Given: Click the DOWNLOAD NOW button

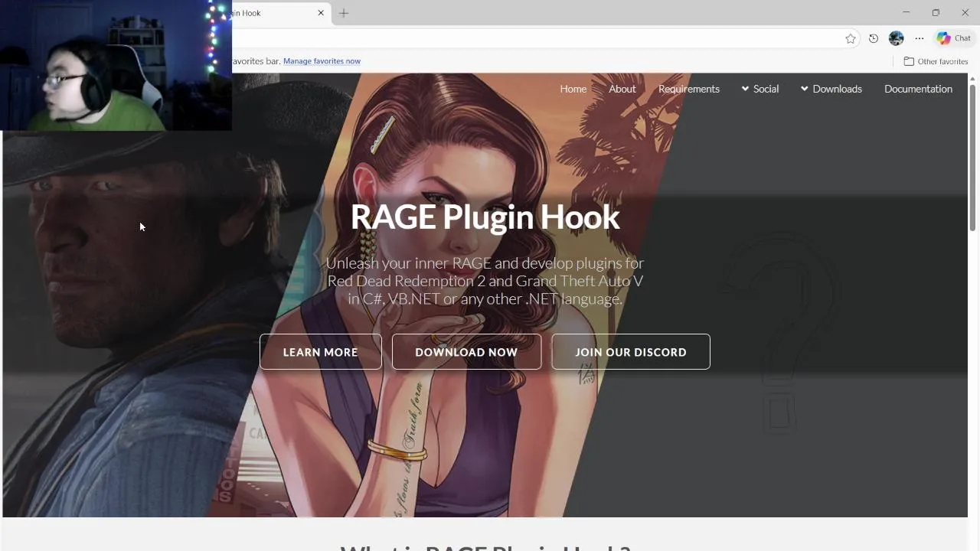Looking at the screenshot, I should (x=466, y=352).
